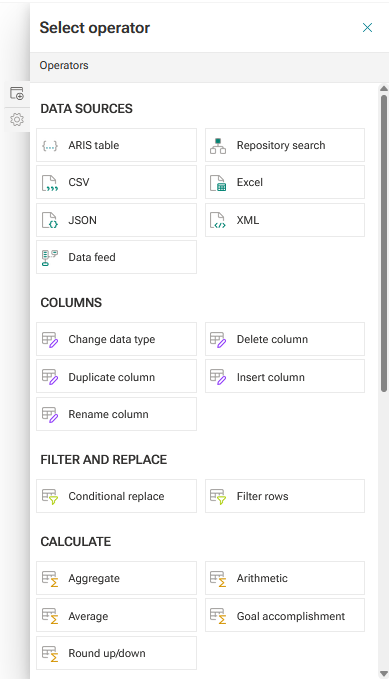Viewport: 389px width, 679px height.
Task: Click the Data feed icon
Action: click(x=50, y=257)
